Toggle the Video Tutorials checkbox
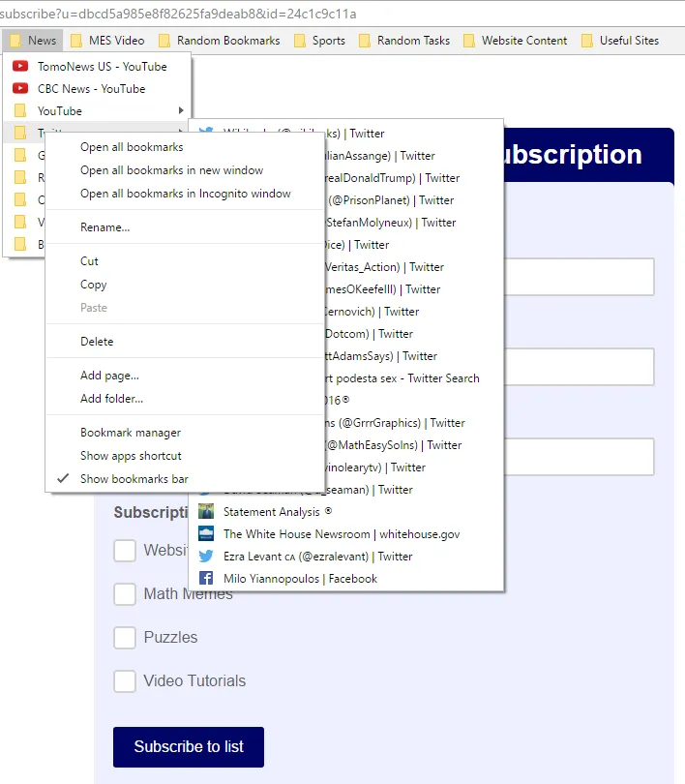The width and height of the screenshot is (685, 784). click(125, 681)
